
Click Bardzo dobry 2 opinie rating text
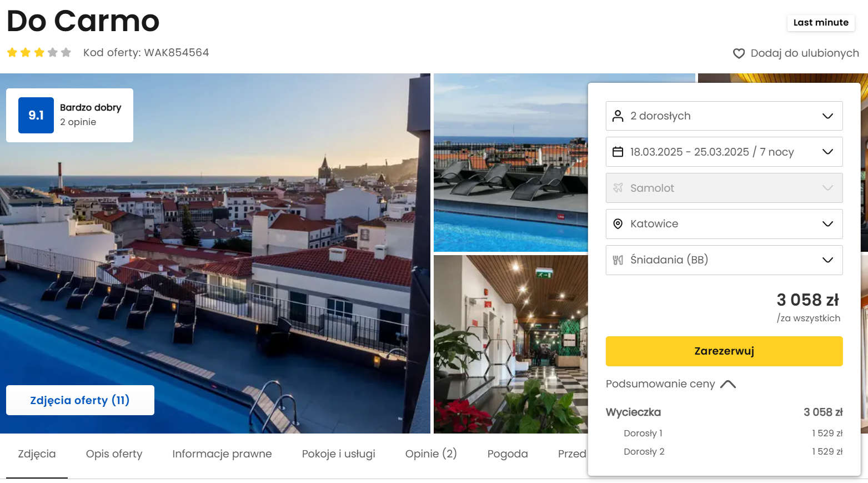point(91,114)
